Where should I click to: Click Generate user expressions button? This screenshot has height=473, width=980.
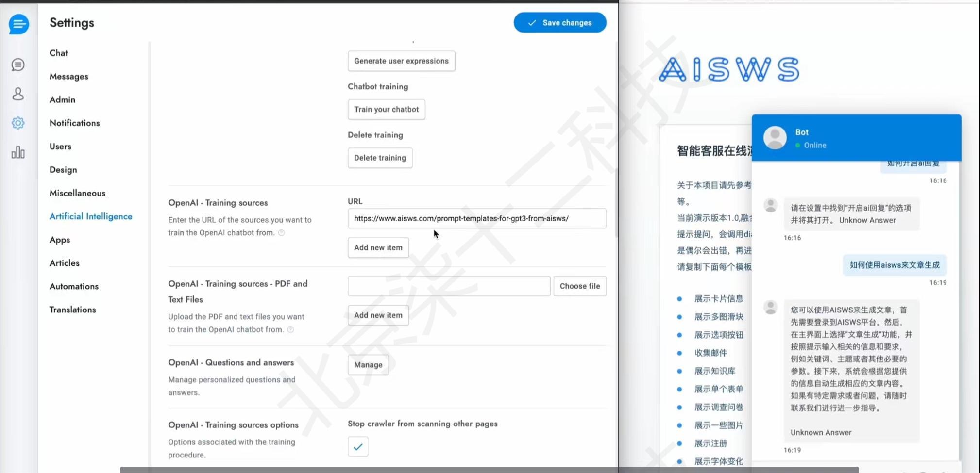(x=402, y=61)
